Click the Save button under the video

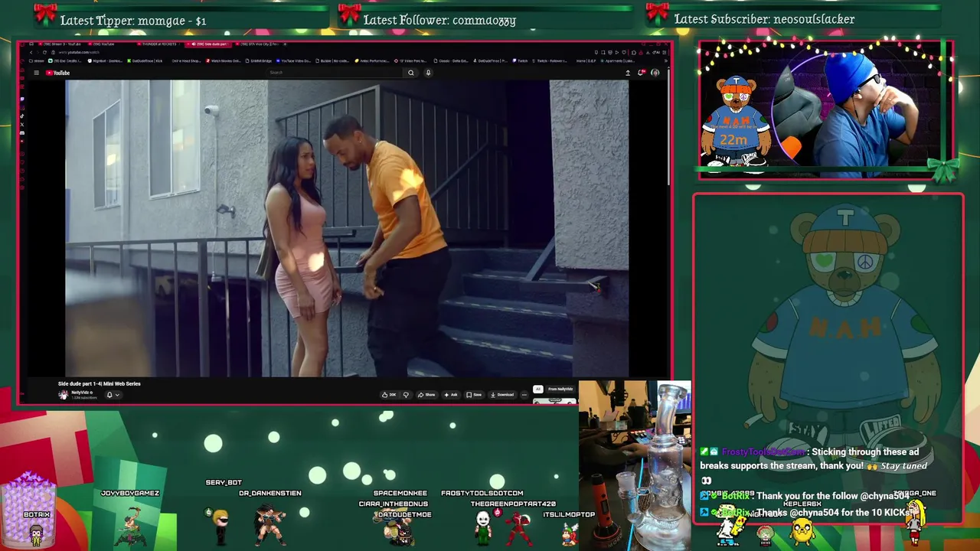(x=474, y=395)
